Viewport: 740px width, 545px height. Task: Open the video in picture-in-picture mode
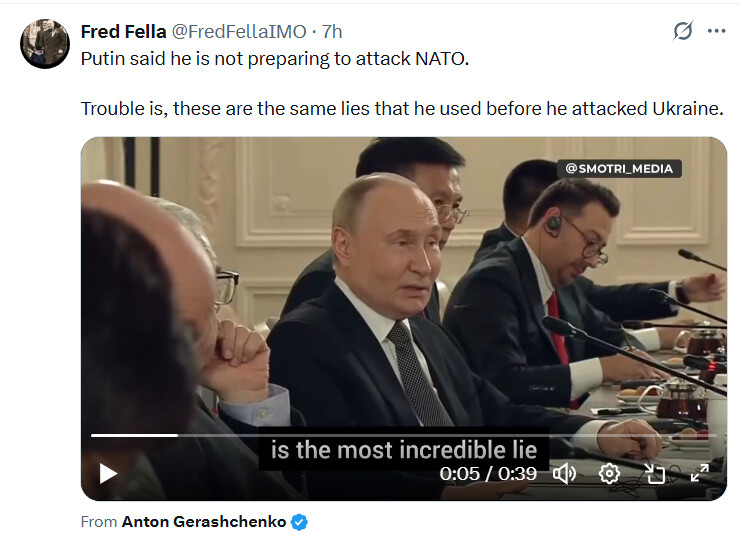pos(655,473)
